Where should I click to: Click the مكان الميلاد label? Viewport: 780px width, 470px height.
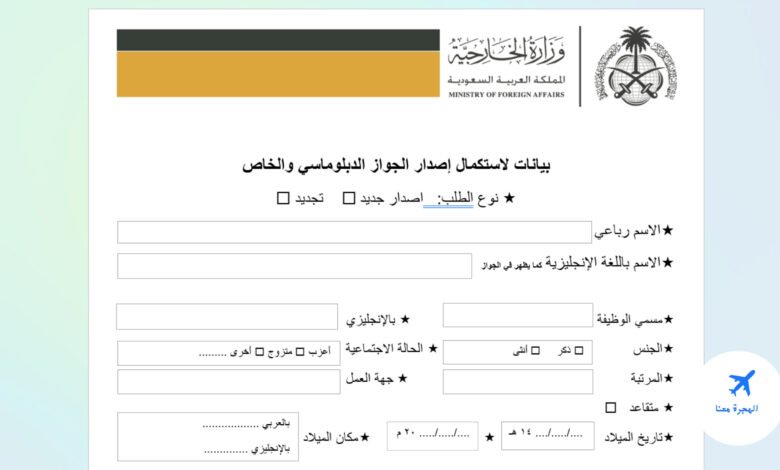tap(331, 438)
